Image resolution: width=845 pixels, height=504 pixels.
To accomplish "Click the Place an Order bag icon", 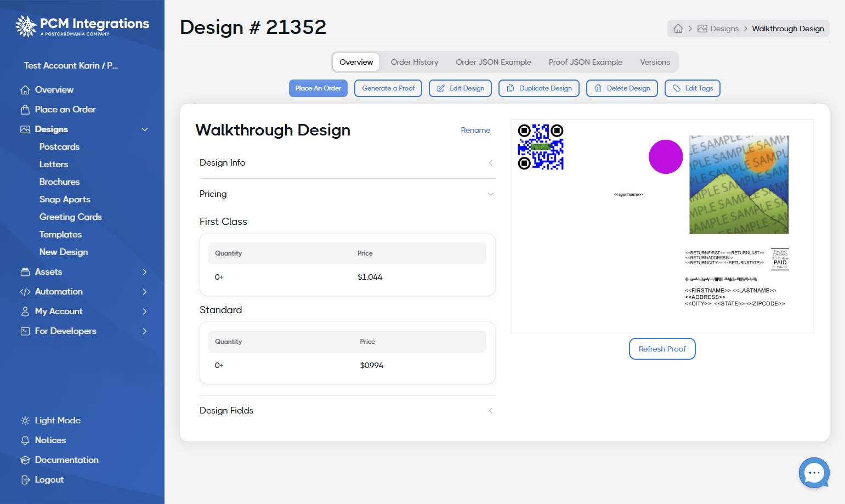I will click(x=25, y=110).
